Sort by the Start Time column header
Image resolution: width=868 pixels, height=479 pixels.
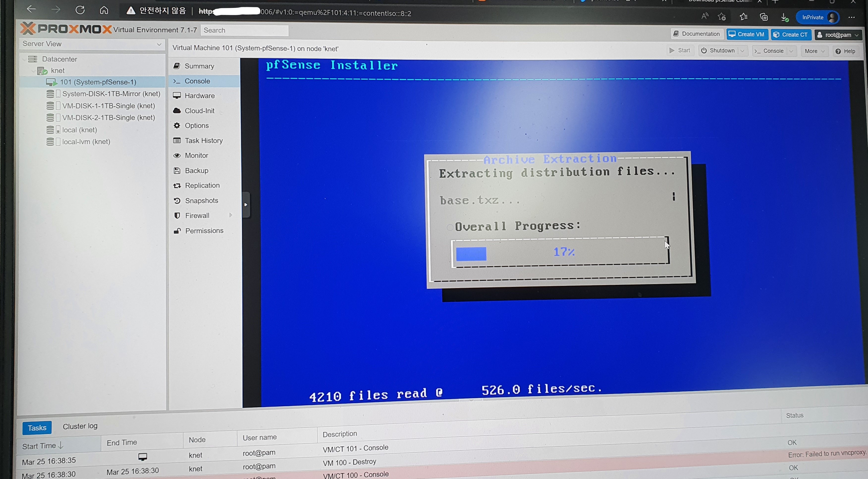[59, 445]
